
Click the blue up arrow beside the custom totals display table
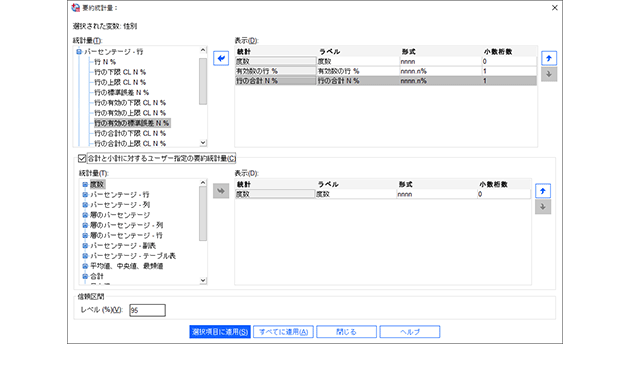point(543,191)
